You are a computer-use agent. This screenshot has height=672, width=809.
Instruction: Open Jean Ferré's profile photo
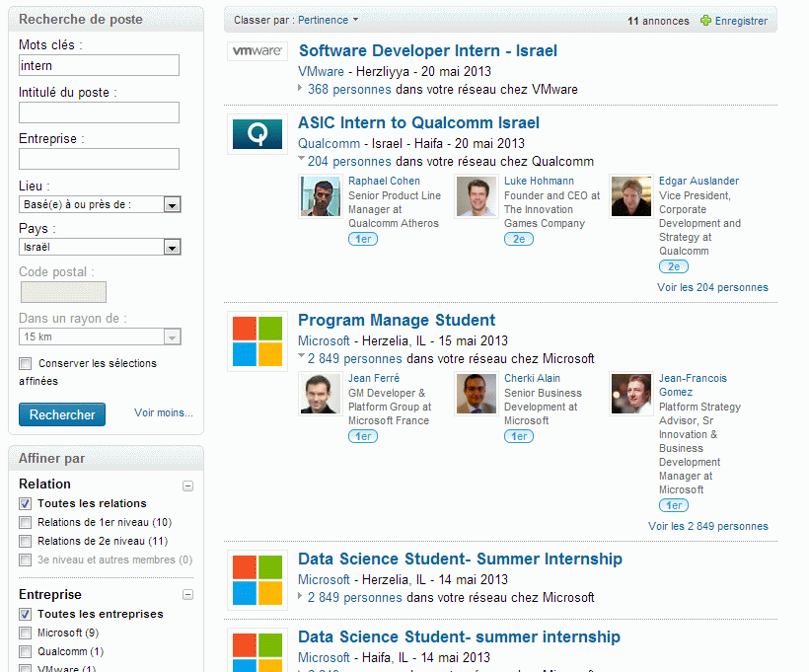pyautogui.click(x=321, y=394)
